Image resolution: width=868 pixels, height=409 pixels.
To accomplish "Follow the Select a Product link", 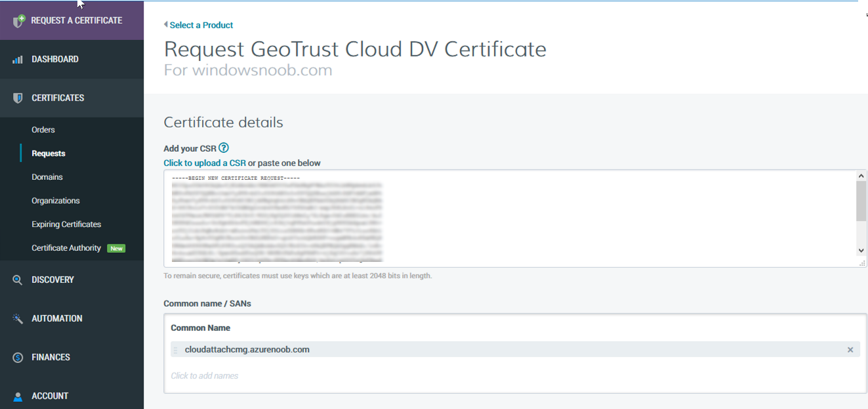I will (x=201, y=25).
